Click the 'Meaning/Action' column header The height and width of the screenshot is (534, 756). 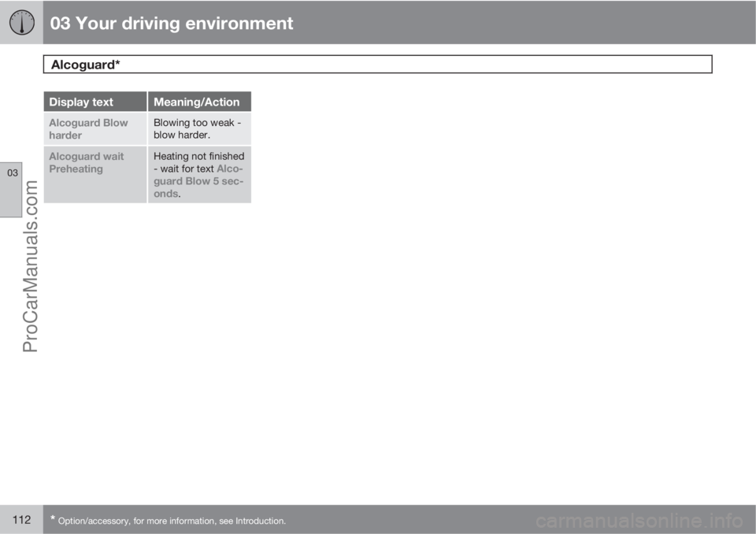[x=199, y=102]
